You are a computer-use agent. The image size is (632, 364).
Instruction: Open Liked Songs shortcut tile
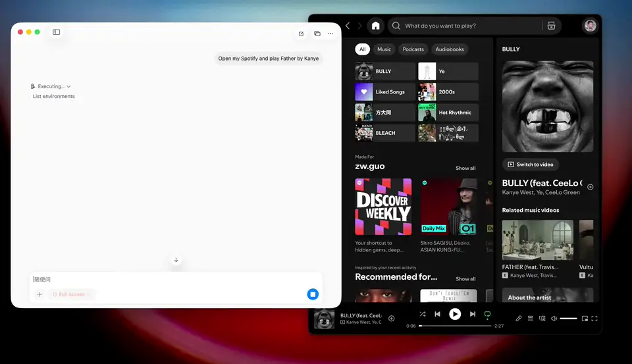(x=385, y=92)
